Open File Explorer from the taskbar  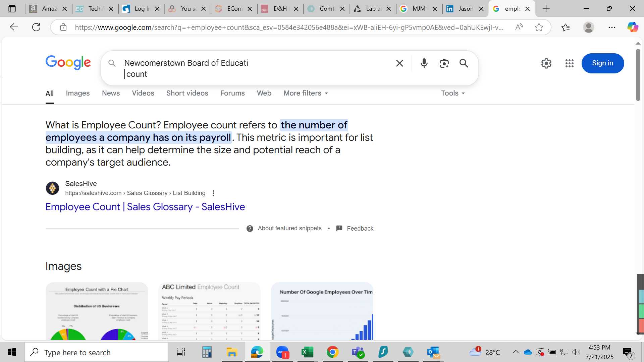point(232,352)
